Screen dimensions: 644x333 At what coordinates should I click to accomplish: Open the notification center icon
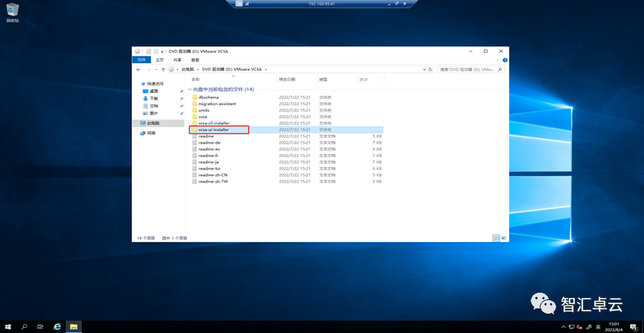pyautogui.click(x=634, y=327)
